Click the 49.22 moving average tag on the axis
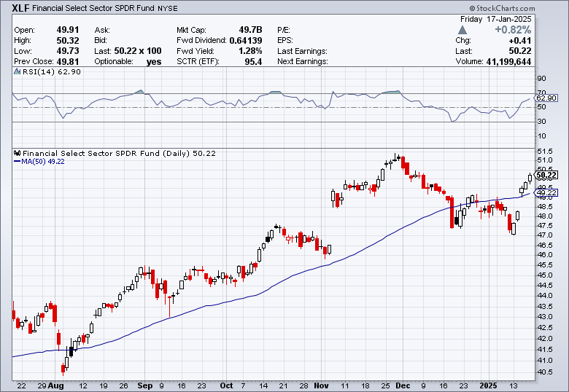Screen dimensions: 569x392 click(x=546, y=193)
